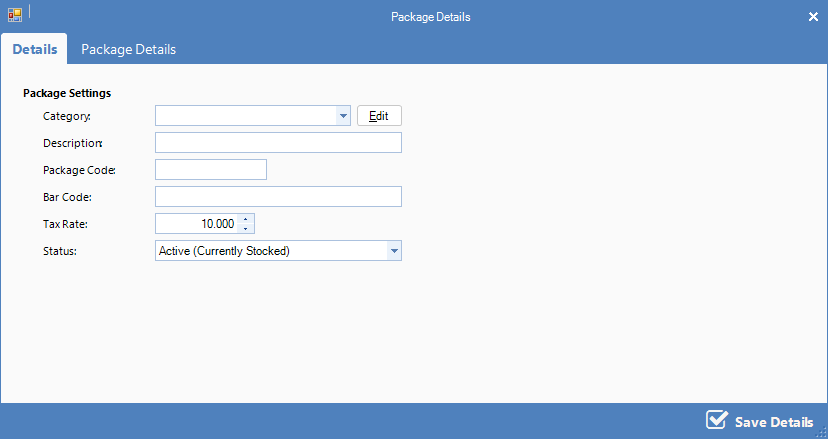Screen dimensions: 828x439
Task: Select the Bar Code input box
Action: pos(278,197)
